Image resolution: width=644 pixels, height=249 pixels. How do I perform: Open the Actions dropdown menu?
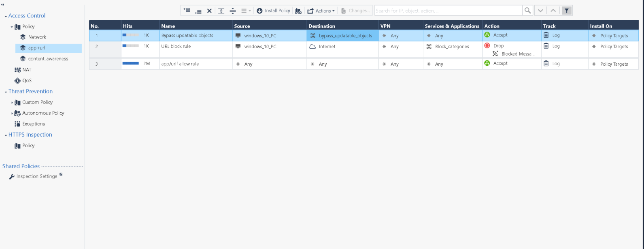click(321, 11)
